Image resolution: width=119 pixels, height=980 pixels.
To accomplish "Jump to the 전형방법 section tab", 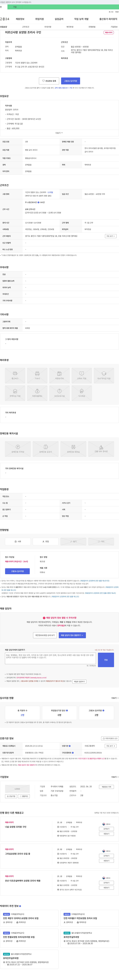I will (x=92, y=27).
